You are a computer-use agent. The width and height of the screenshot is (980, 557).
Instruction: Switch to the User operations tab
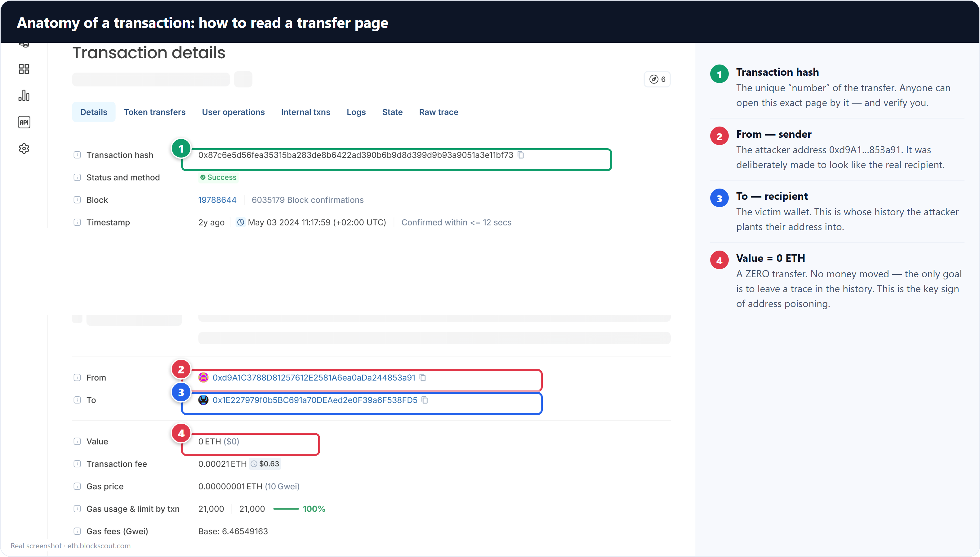click(233, 112)
